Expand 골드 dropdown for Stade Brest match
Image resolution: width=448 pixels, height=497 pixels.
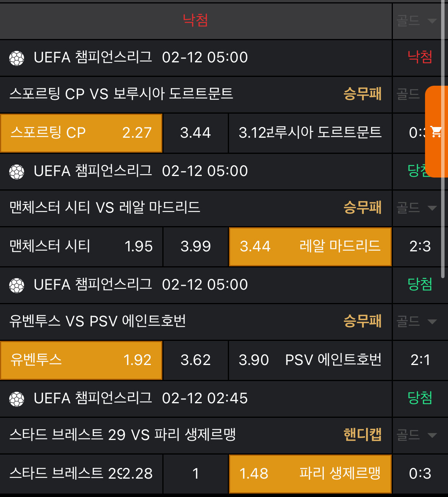[417, 435]
